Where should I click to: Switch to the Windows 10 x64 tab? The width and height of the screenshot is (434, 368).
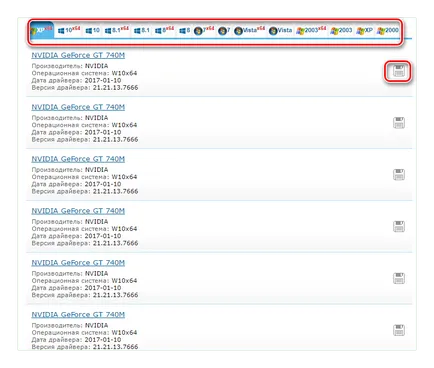(x=69, y=30)
